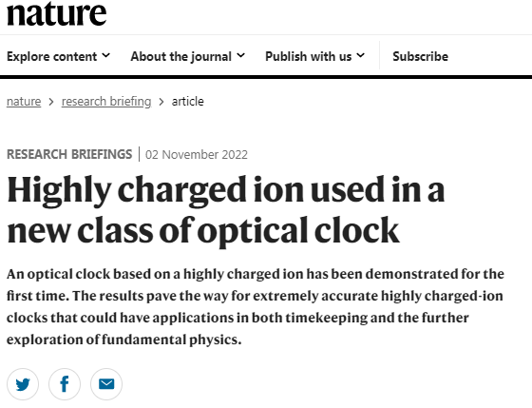The width and height of the screenshot is (532, 408).
Task: Click breadcrumb arrow after research briefing
Action: [161, 102]
